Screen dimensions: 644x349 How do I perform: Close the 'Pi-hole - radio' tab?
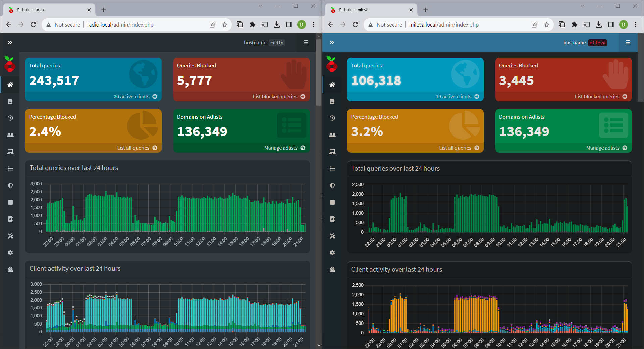click(89, 10)
